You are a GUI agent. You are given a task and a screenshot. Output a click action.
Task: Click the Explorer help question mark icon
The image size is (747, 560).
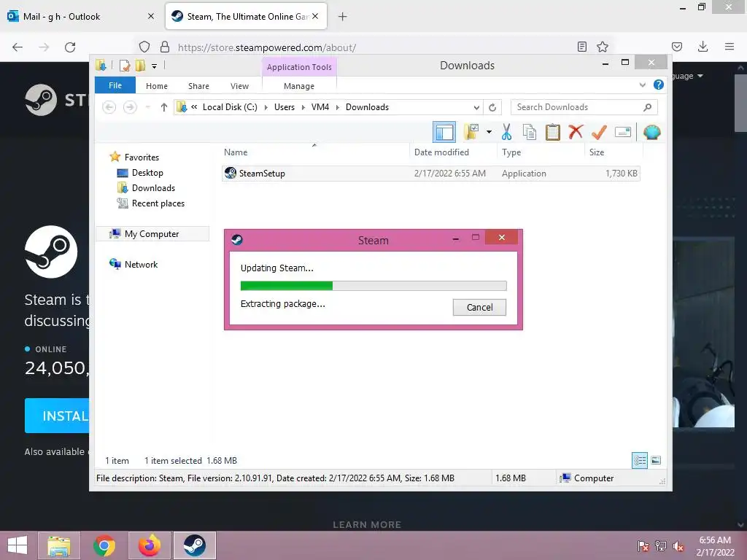coord(659,85)
